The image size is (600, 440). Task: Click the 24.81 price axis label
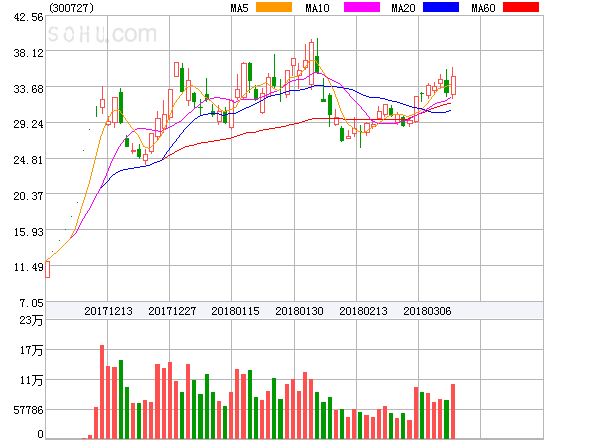coord(28,160)
